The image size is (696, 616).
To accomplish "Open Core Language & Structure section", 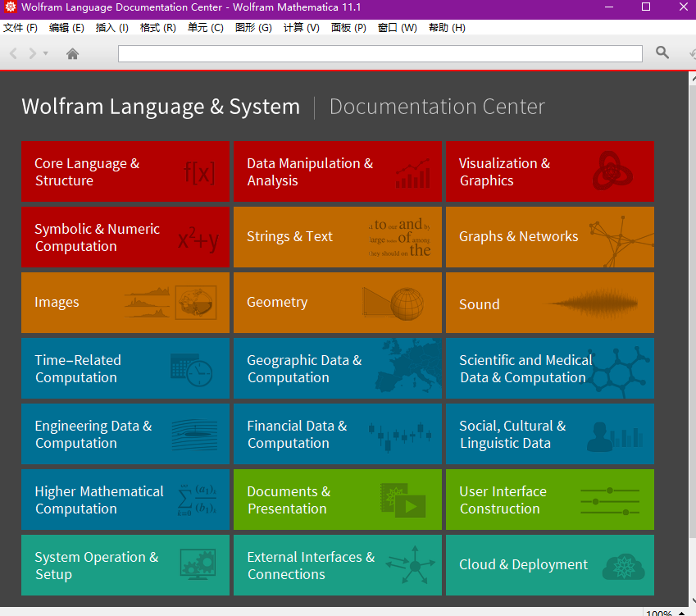I will coord(87,171).
